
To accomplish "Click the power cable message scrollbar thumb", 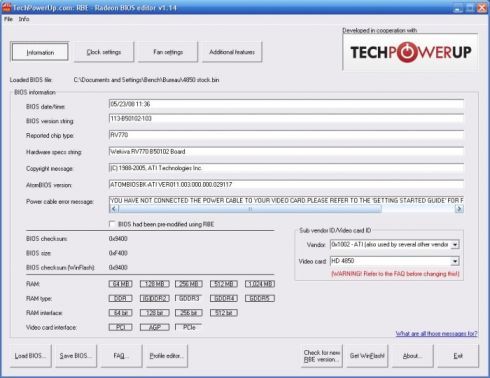I will coord(250,209).
